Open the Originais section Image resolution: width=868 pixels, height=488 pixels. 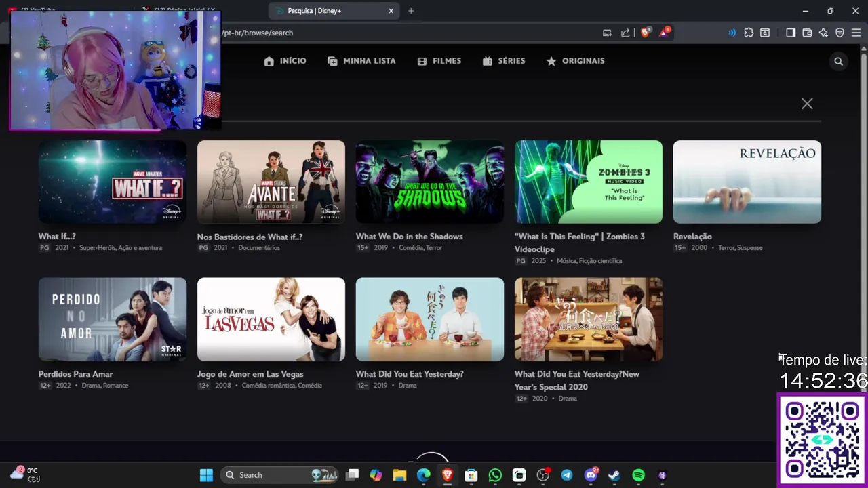[583, 61]
